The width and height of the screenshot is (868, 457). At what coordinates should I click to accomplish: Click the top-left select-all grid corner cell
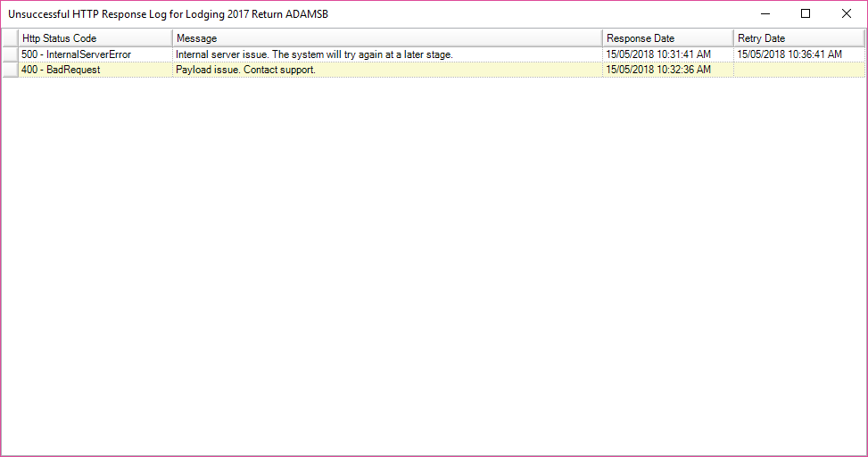[10, 38]
